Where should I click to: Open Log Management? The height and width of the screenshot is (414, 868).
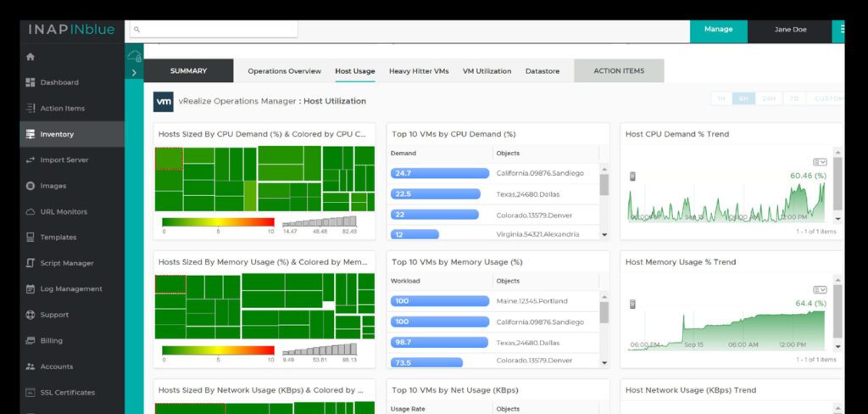tap(72, 288)
